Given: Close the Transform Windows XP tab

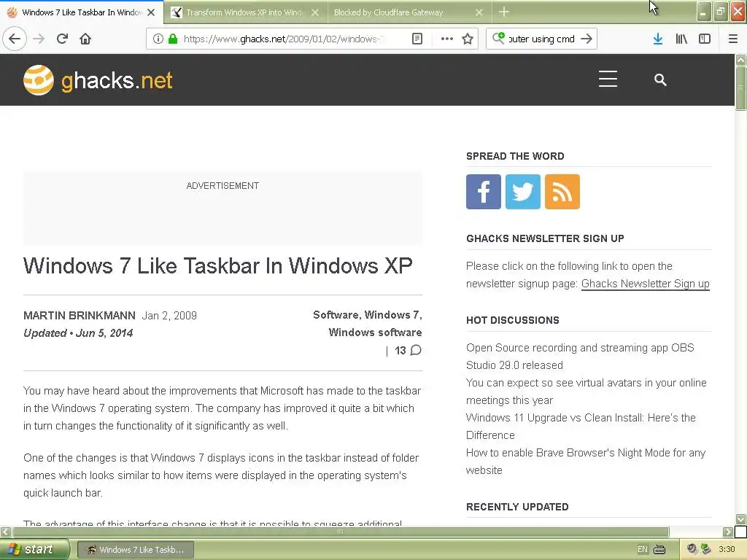Looking at the screenshot, I should point(315,12).
